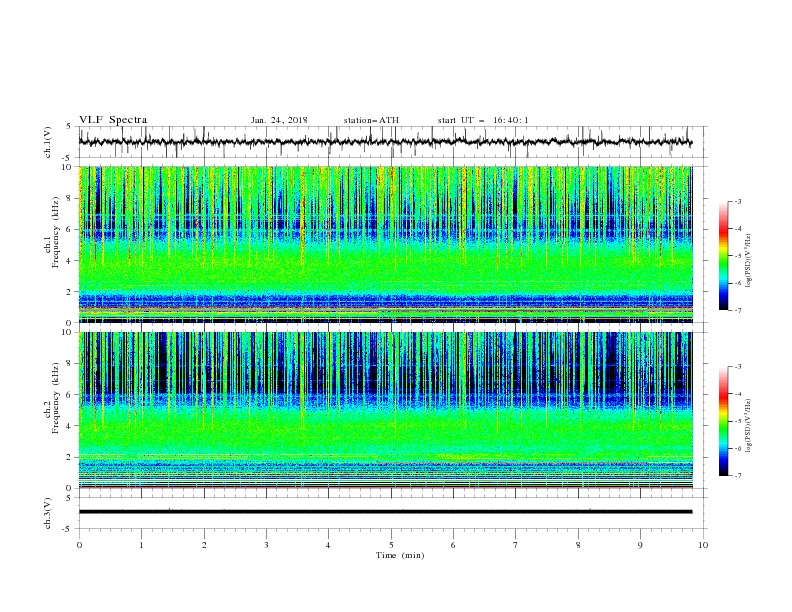Click the "ch.3(V)" axis label
The image size is (792, 612).
point(48,513)
